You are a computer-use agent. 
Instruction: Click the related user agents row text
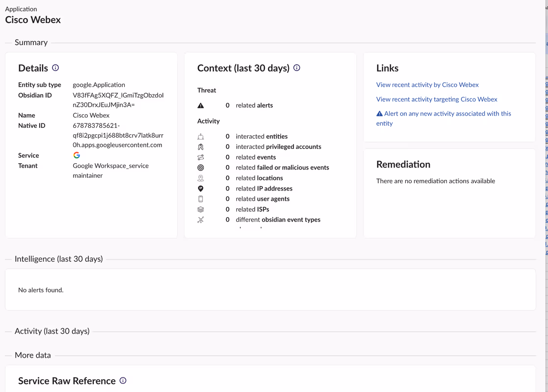[x=263, y=199]
